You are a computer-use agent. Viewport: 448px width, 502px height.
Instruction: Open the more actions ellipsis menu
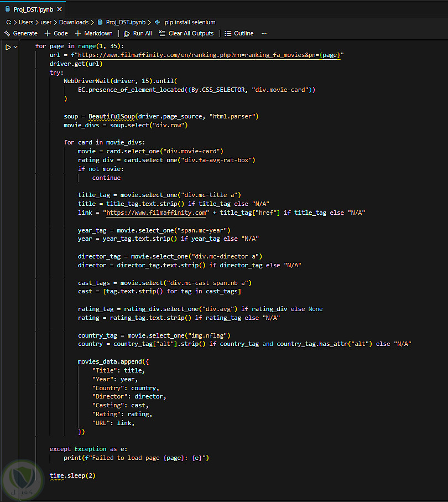pyautogui.click(x=264, y=33)
